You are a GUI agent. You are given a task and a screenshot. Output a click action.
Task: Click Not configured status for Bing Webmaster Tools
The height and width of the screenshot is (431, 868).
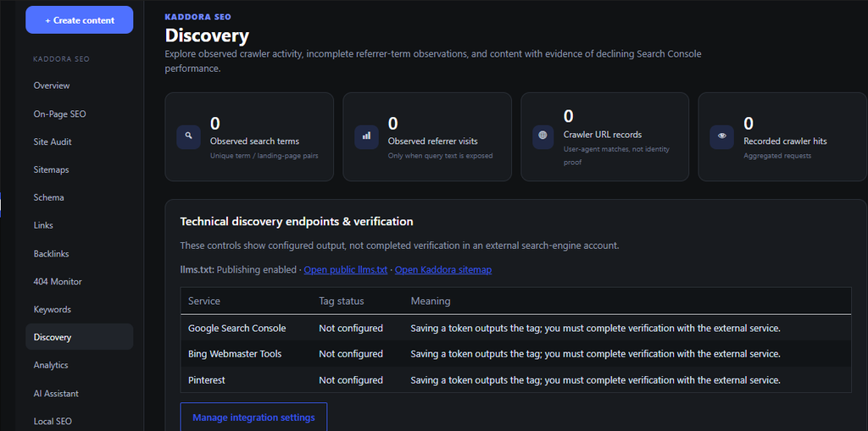(x=351, y=354)
